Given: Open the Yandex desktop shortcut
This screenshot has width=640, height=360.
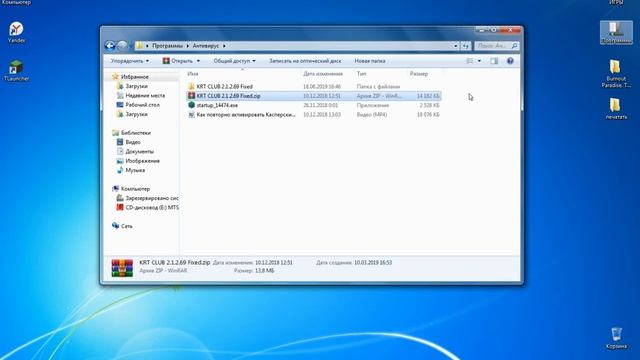Looking at the screenshot, I should (16, 33).
